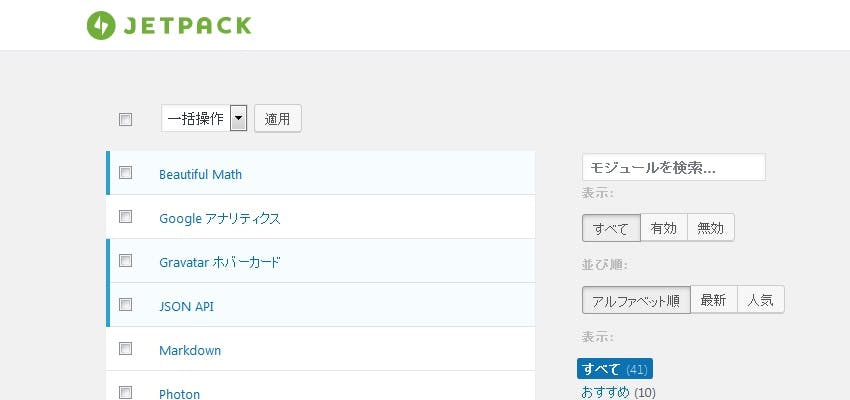
Task: Click the 適用 apply button
Action: (278, 119)
